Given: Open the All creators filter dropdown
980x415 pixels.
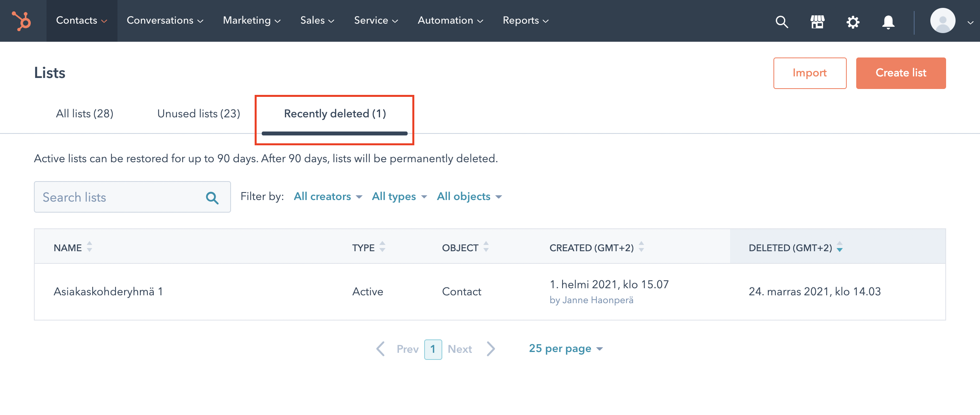Looking at the screenshot, I should tap(328, 196).
